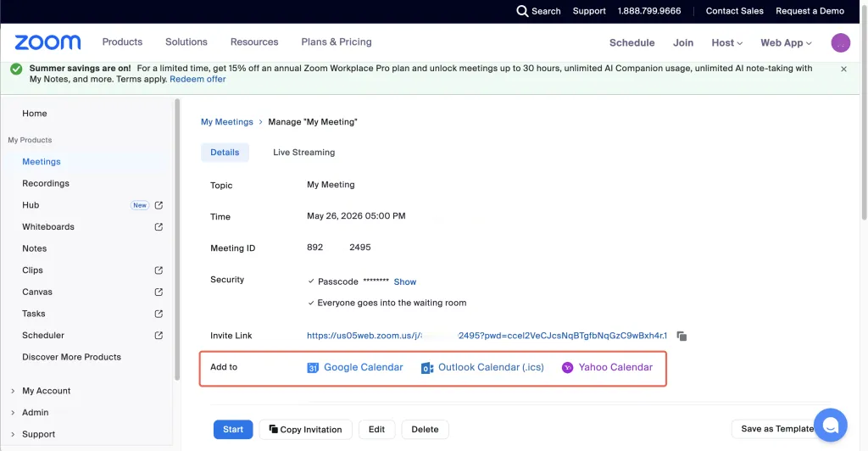Click the sidebar scrollbar
This screenshot has width=868, height=451.
tap(177, 240)
